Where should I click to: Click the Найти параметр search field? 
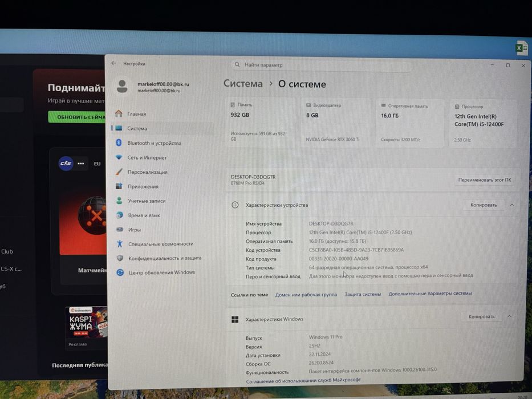click(322, 65)
